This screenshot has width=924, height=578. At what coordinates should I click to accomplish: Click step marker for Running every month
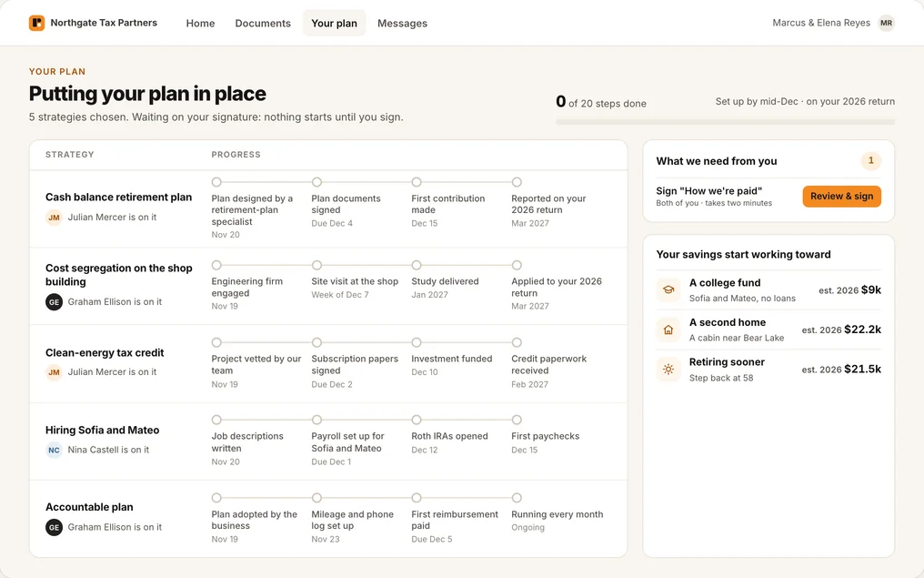(x=517, y=498)
